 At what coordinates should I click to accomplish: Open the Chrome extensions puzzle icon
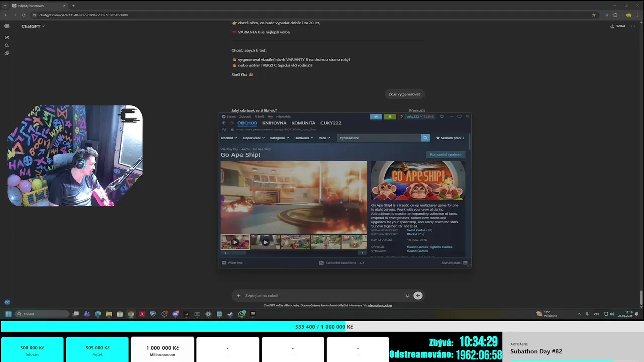615,15
